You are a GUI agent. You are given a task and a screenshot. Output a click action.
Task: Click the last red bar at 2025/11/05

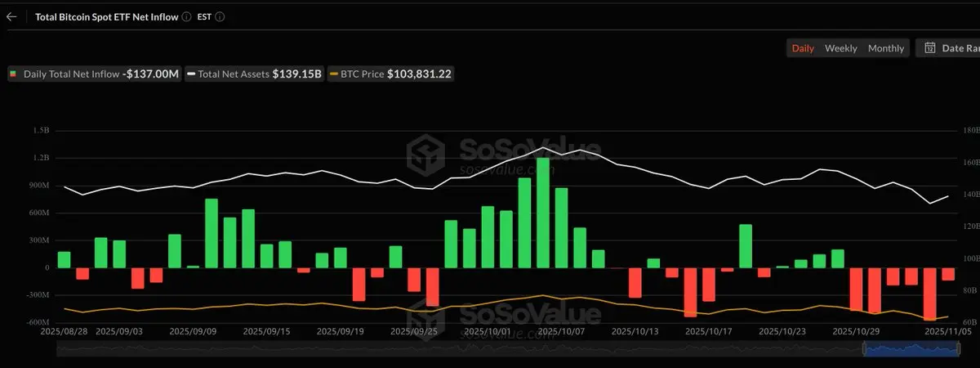(947, 274)
